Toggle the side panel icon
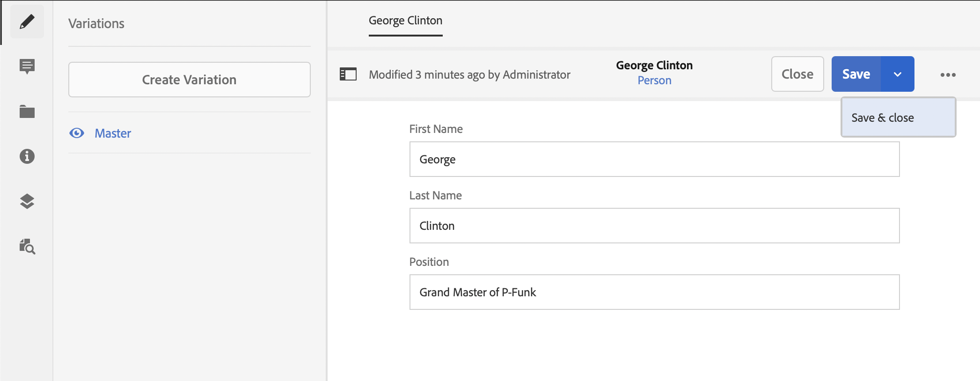Image resolution: width=980 pixels, height=381 pixels. pyautogui.click(x=348, y=74)
